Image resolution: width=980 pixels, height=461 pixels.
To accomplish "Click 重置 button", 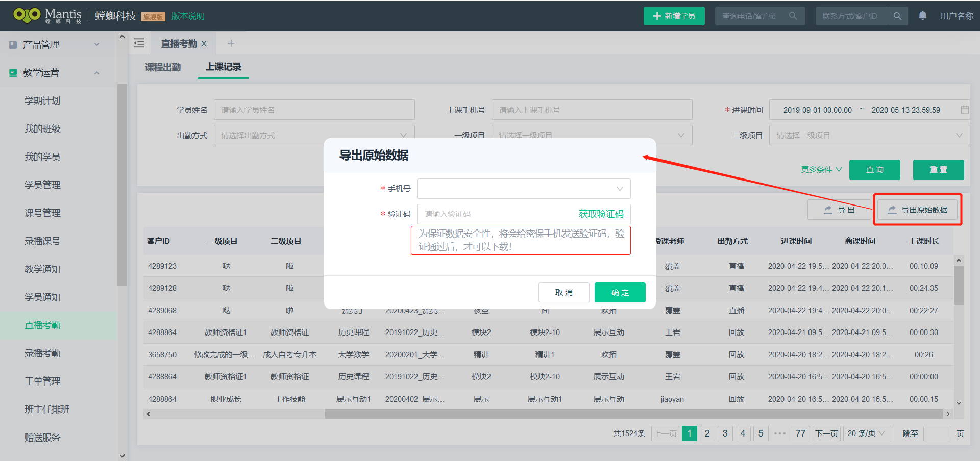I will [x=939, y=170].
